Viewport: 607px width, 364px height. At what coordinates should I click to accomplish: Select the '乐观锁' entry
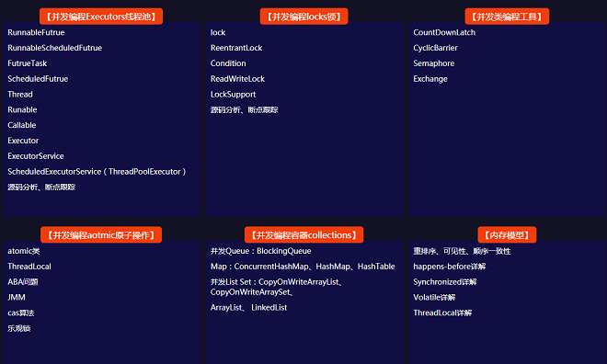19,328
